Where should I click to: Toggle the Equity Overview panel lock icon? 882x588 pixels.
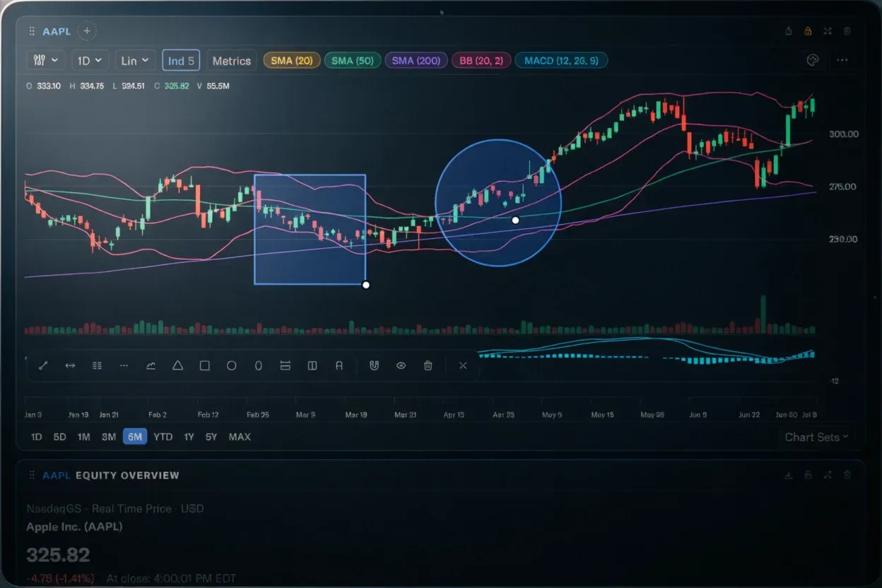tap(808, 475)
